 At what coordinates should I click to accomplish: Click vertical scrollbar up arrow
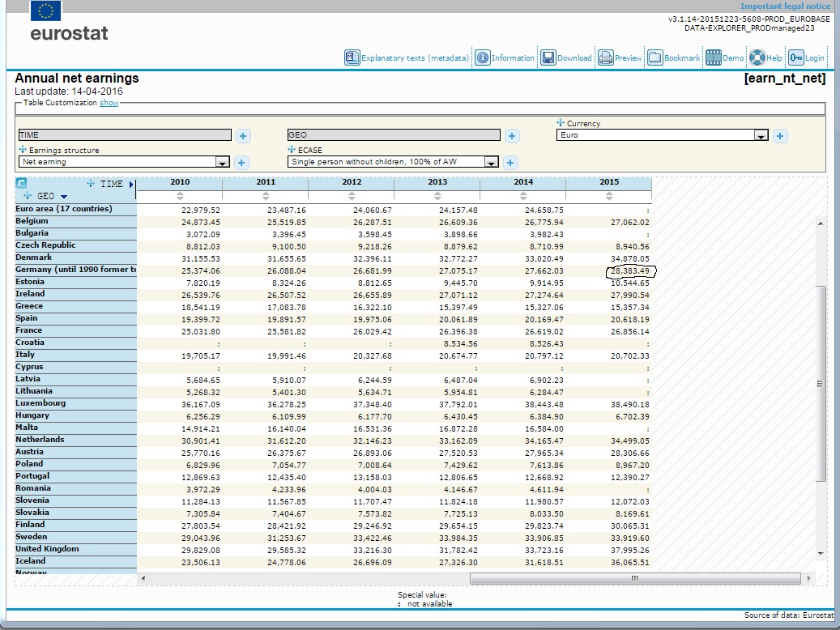[x=821, y=223]
